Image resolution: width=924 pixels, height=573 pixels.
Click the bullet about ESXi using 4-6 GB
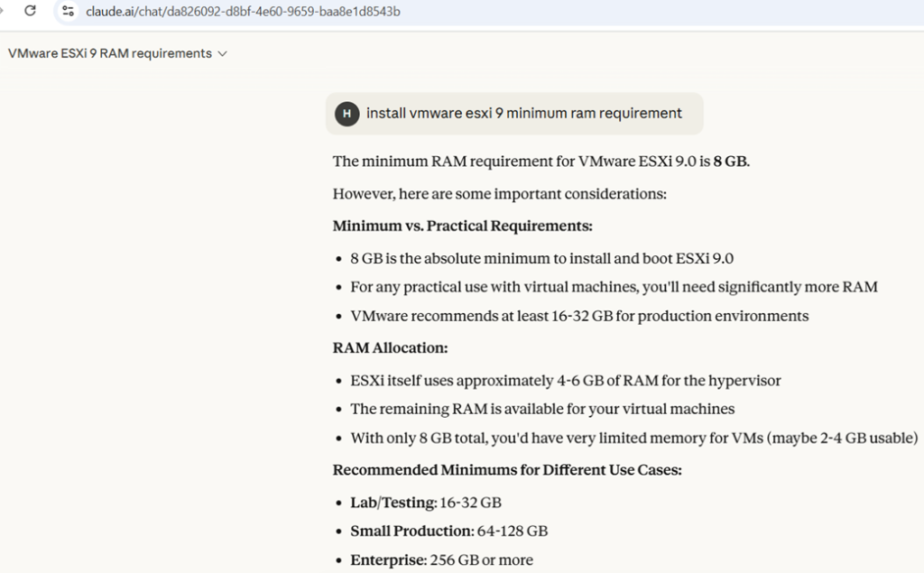coord(565,381)
